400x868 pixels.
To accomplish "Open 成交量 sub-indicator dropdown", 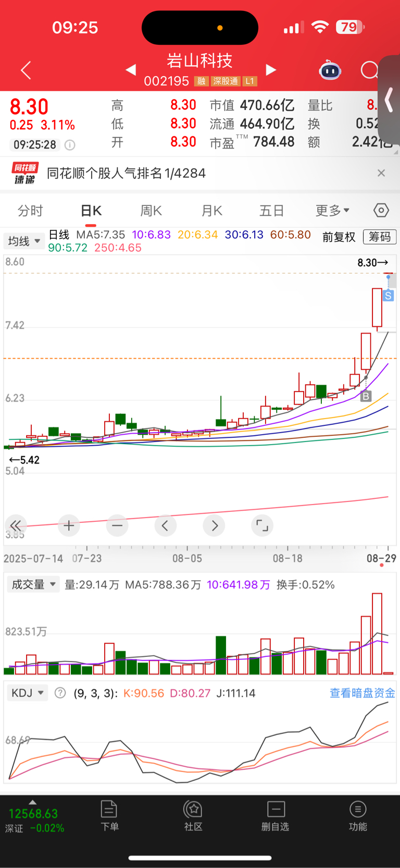I will click(33, 584).
